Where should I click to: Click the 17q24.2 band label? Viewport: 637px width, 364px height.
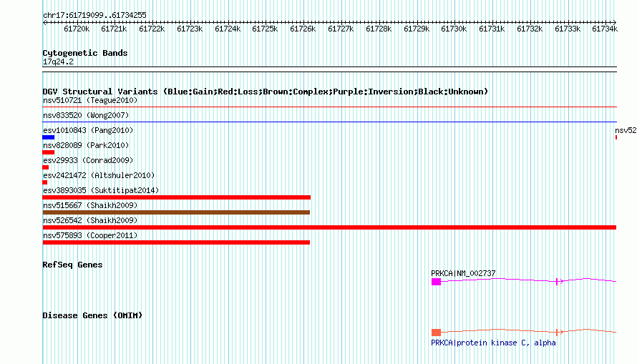(58, 62)
